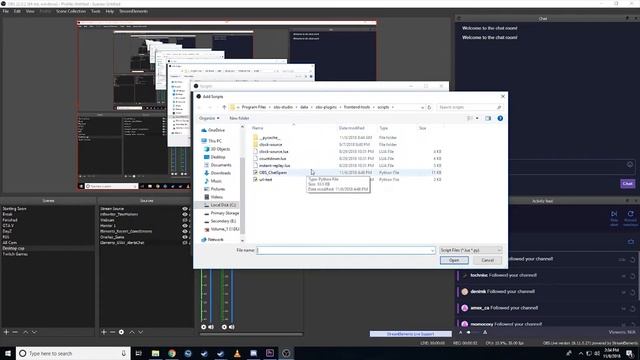Expand chevron after Program Files in path
Viewport: 640px width, 360px height.
tap(269, 107)
